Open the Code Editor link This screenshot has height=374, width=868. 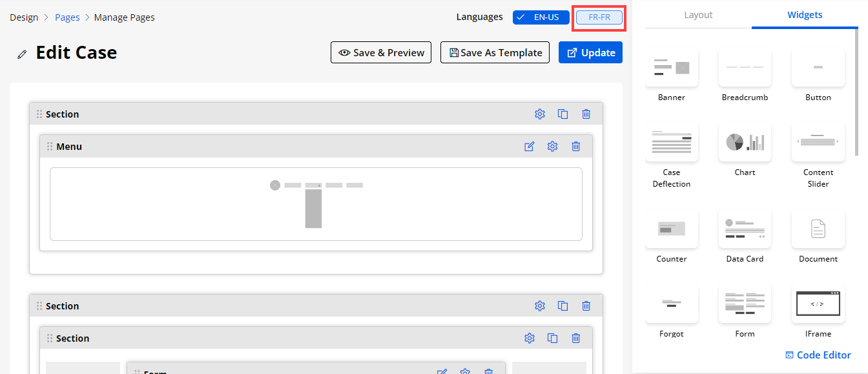pos(818,355)
